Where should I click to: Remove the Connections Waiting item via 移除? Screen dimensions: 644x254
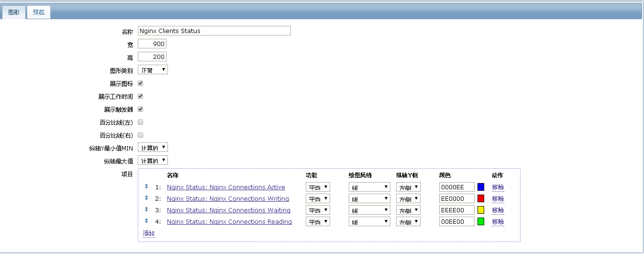pos(498,210)
